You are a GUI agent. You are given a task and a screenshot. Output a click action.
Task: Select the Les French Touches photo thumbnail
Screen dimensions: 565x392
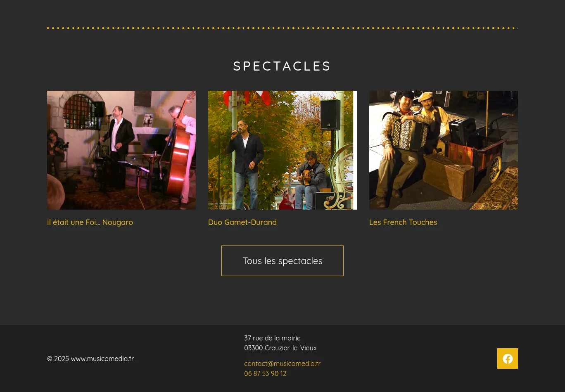(x=444, y=150)
